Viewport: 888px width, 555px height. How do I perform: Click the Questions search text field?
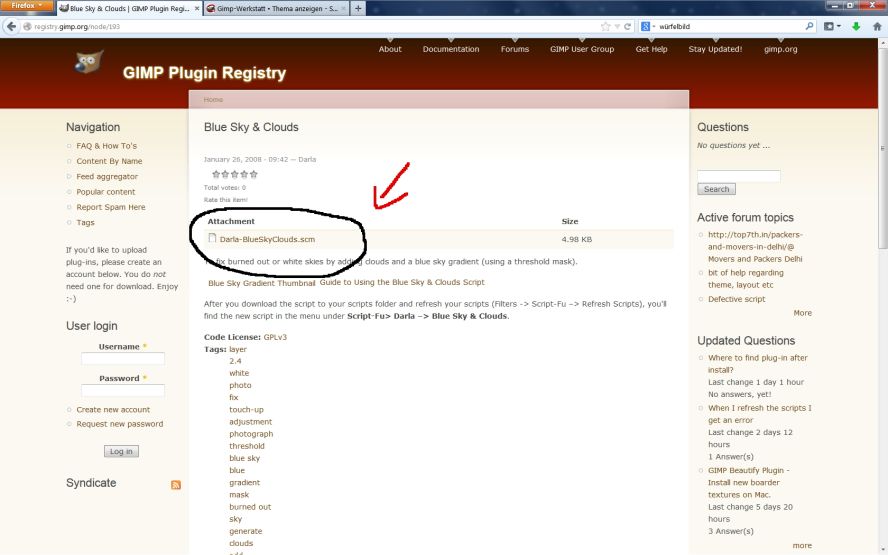[738, 176]
